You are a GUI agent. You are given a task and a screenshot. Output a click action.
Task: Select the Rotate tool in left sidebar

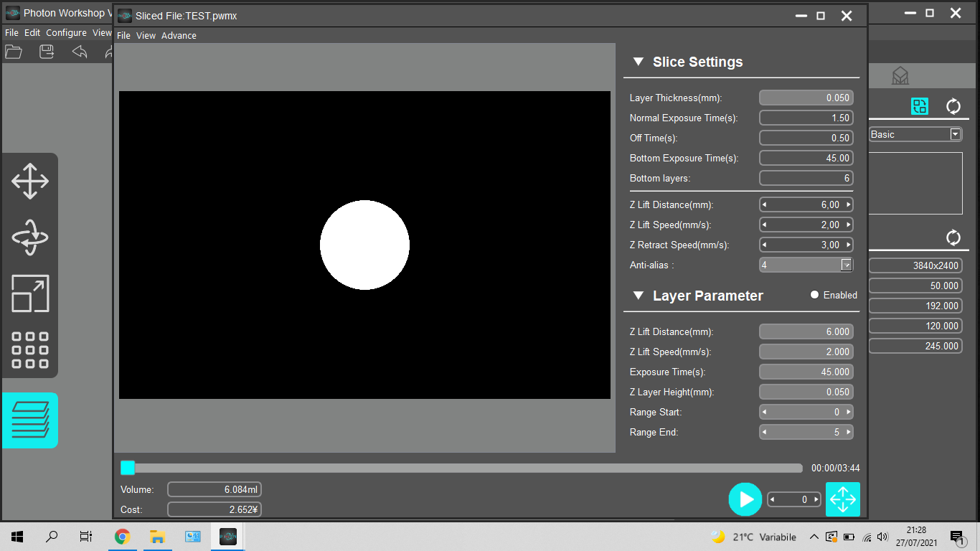click(x=30, y=237)
